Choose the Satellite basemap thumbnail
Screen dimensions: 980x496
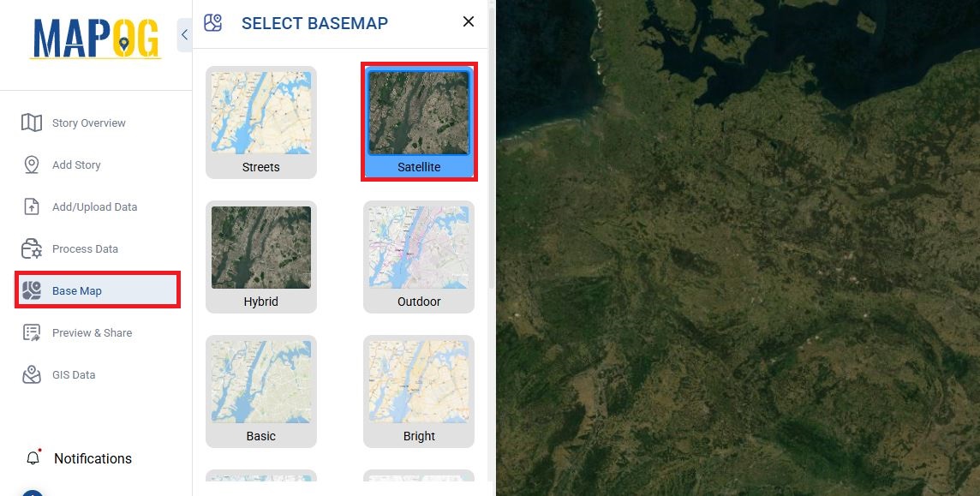point(419,113)
